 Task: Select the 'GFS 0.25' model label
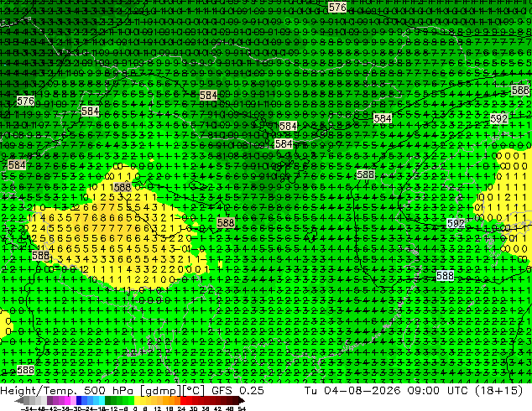point(237,390)
